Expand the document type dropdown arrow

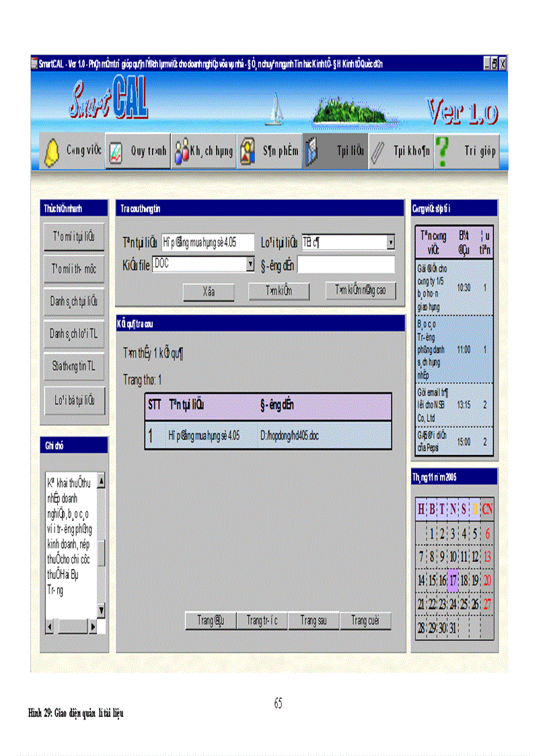[x=391, y=242]
